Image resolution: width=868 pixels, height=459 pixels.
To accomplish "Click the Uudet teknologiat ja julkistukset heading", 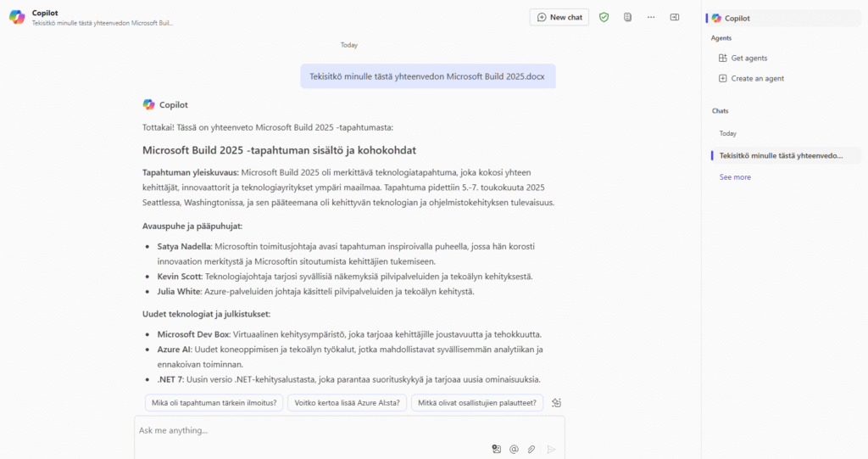I will click(207, 314).
